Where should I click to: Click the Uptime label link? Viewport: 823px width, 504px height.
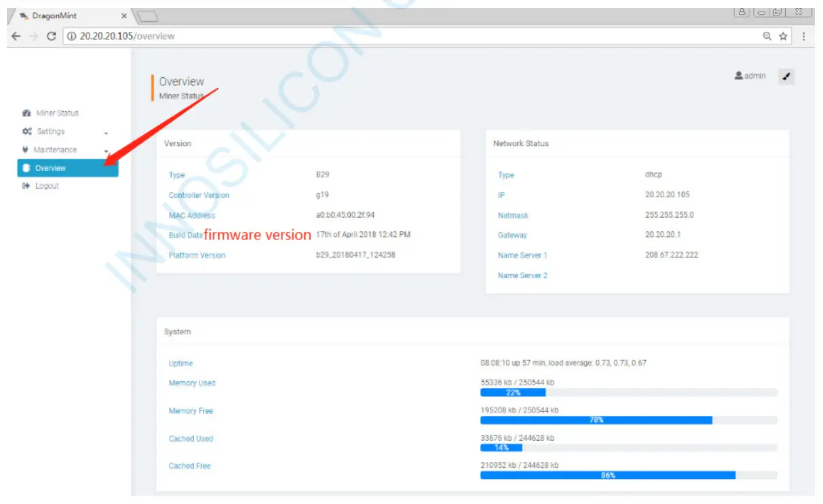tap(179, 363)
